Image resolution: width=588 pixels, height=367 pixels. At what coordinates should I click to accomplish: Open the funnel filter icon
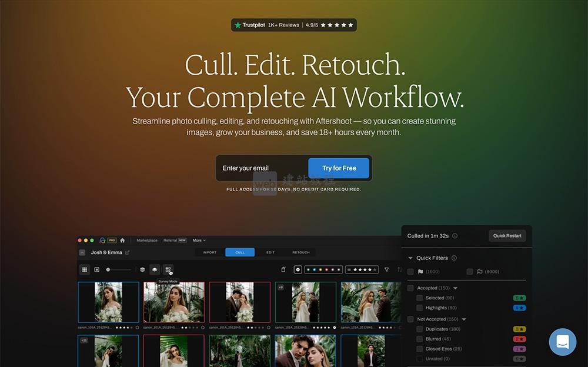tap(386, 269)
